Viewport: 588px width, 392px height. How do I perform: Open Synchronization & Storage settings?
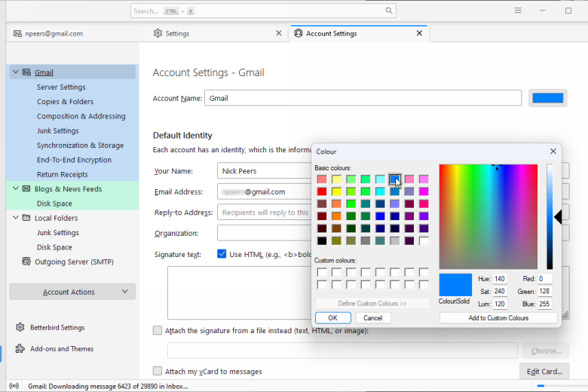pyautogui.click(x=80, y=145)
